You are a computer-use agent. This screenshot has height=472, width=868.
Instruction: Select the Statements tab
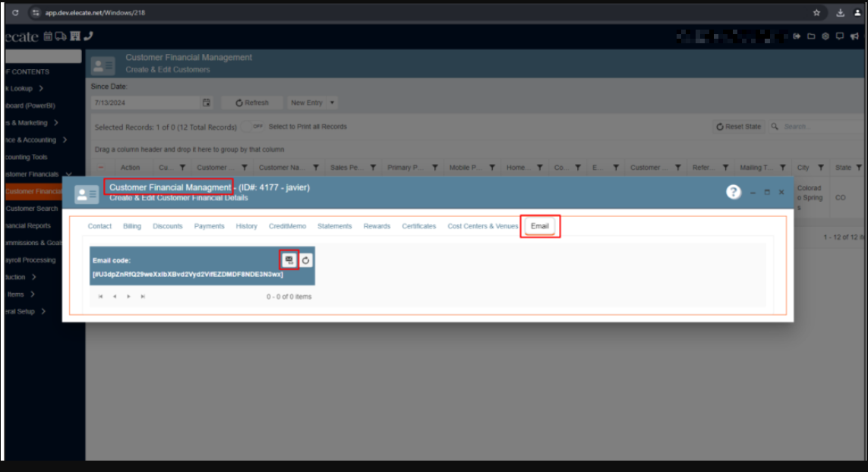tap(334, 226)
